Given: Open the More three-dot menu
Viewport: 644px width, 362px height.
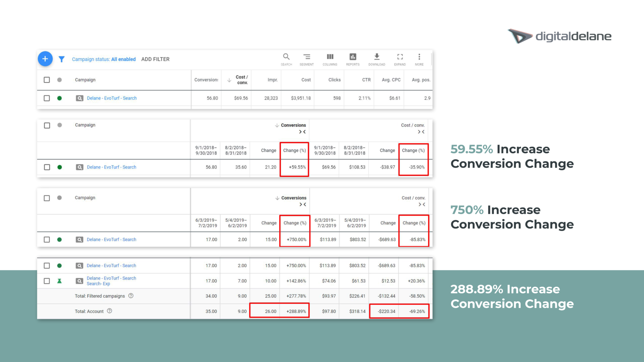Looking at the screenshot, I should point(419,59).
